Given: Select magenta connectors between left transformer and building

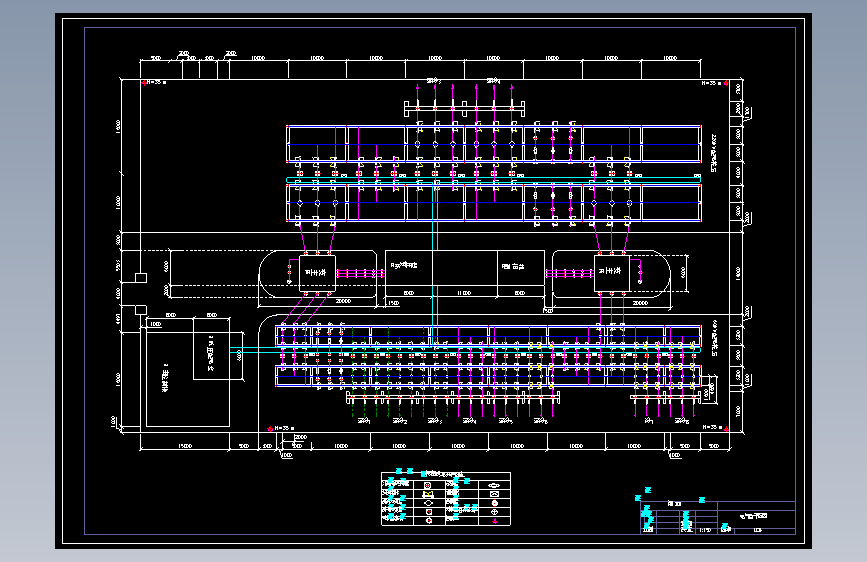Looking at the screenshot, I should click(361, 273).
